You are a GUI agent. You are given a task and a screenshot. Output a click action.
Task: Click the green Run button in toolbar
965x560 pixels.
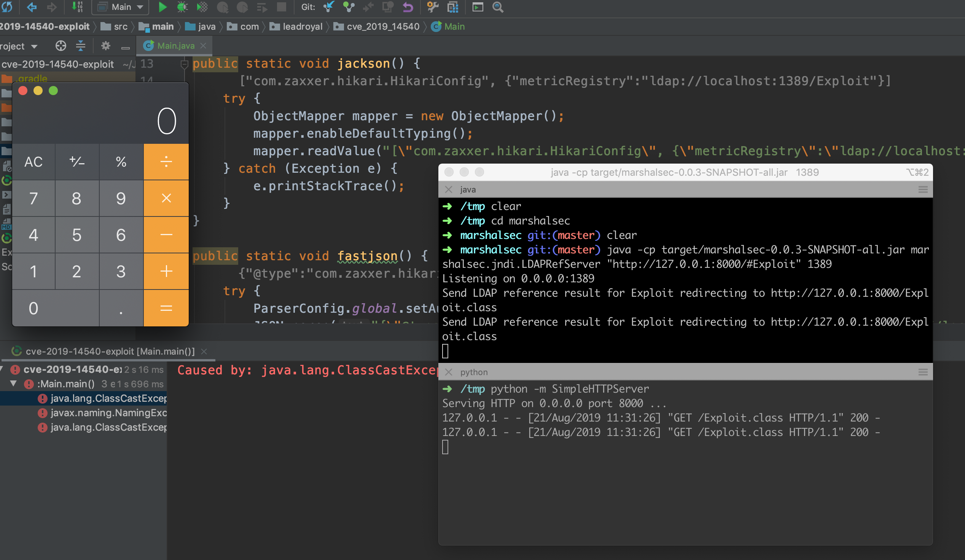click(x=162, y=7)
